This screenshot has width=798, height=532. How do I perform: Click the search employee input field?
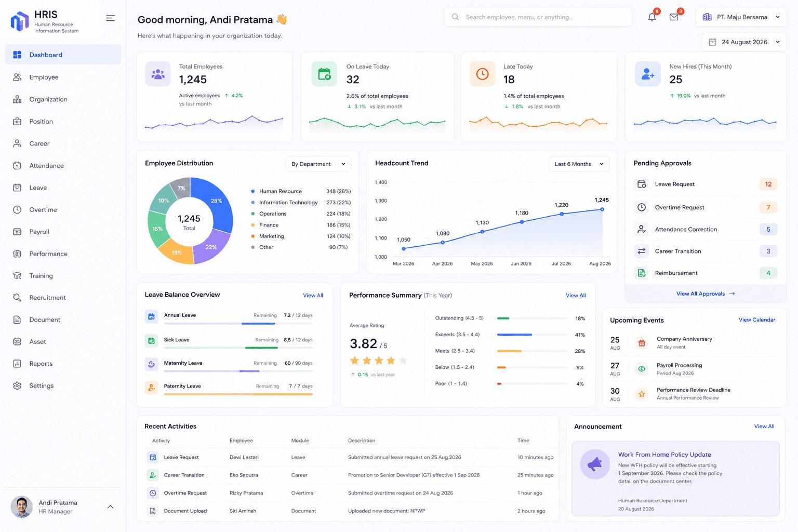[538, 17]
